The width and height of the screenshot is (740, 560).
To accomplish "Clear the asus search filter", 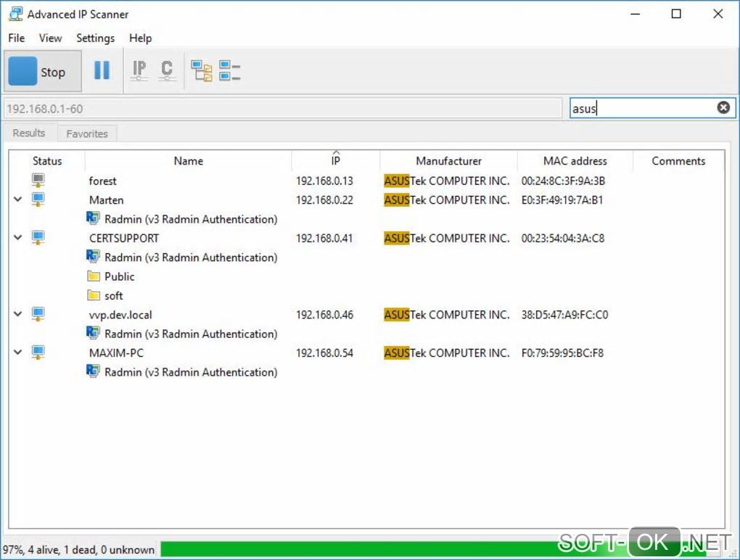I will [723, 107].
